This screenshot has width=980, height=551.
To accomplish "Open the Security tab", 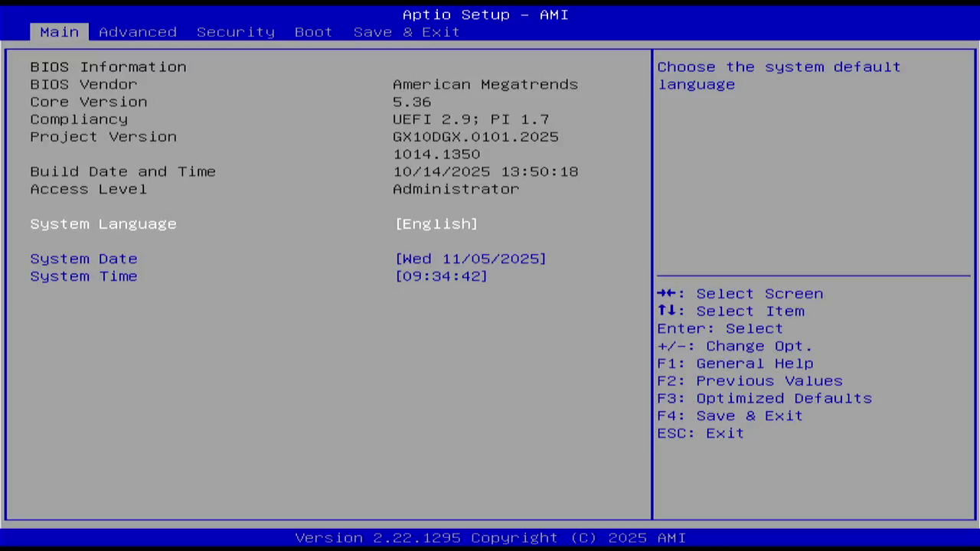I will pos(235,32).
